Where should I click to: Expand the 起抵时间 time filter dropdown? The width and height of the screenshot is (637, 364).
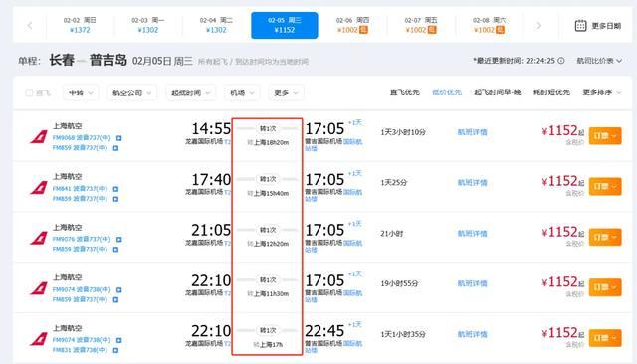coord(190,92)
